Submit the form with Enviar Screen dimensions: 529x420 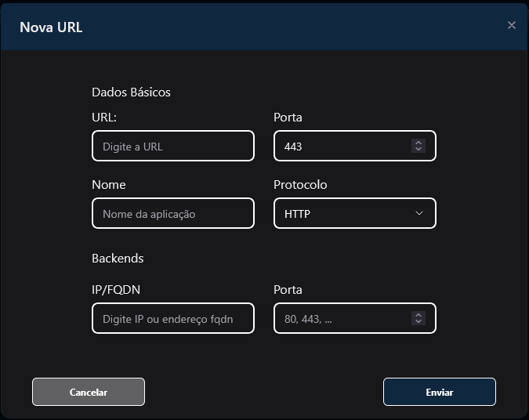[439, 392]
